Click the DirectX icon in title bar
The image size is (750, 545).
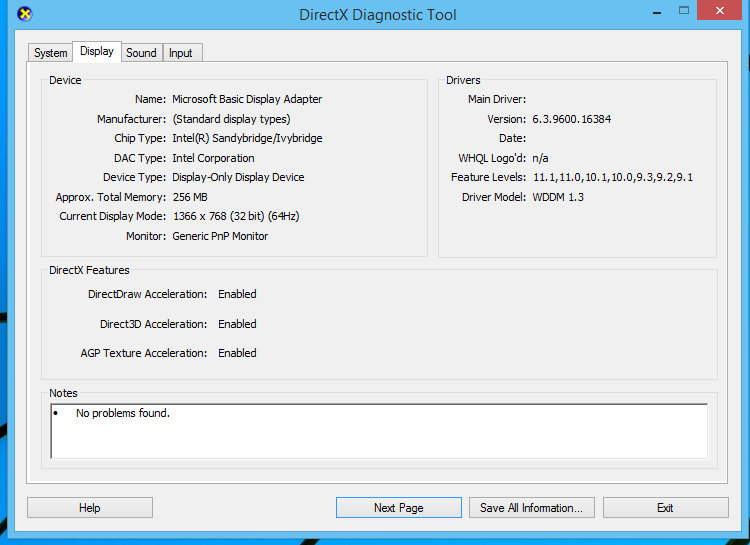point(24,14)
